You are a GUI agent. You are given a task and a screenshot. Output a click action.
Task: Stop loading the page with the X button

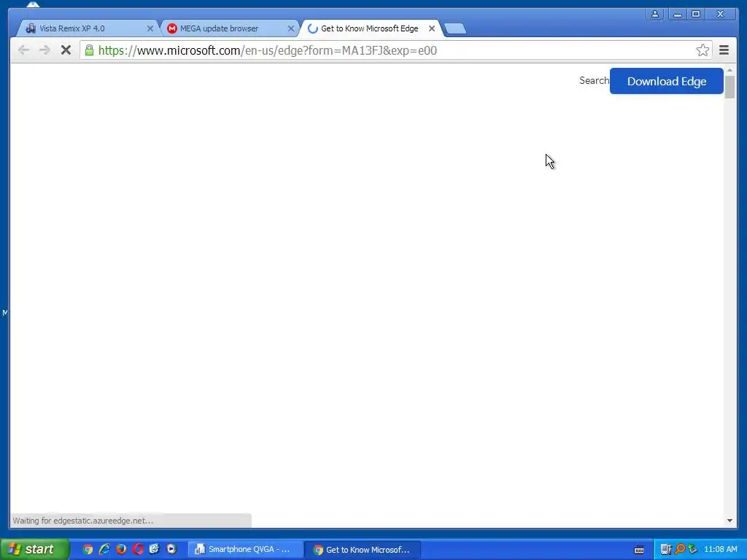[66, 50]
